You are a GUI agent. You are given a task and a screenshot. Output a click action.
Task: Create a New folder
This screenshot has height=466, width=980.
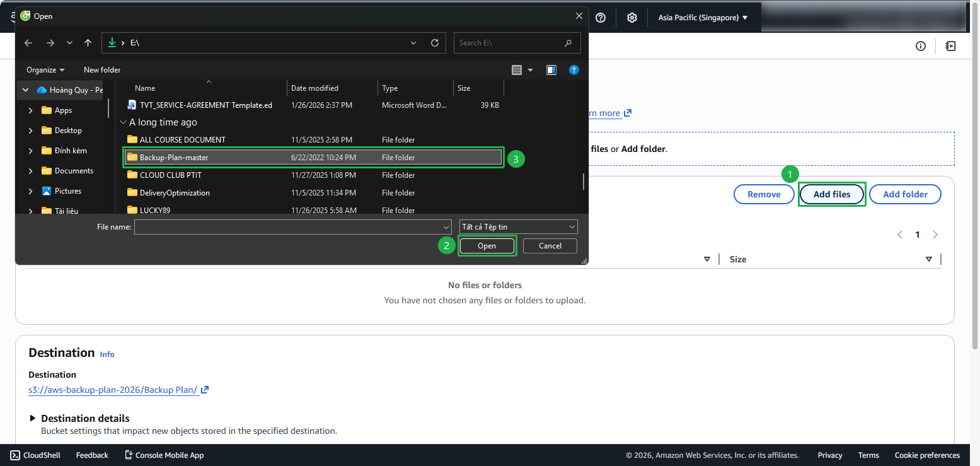coord(102,70)
